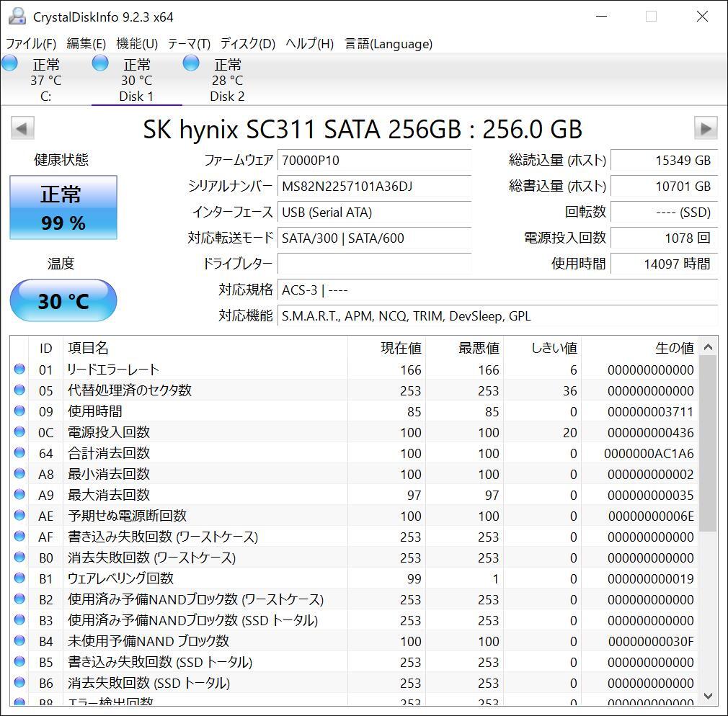Image resolution: width=728 pixels, height=716 pixels.
Task: Click status dot for row 0C 電源投入回数
Action: [x=19, y=431]
